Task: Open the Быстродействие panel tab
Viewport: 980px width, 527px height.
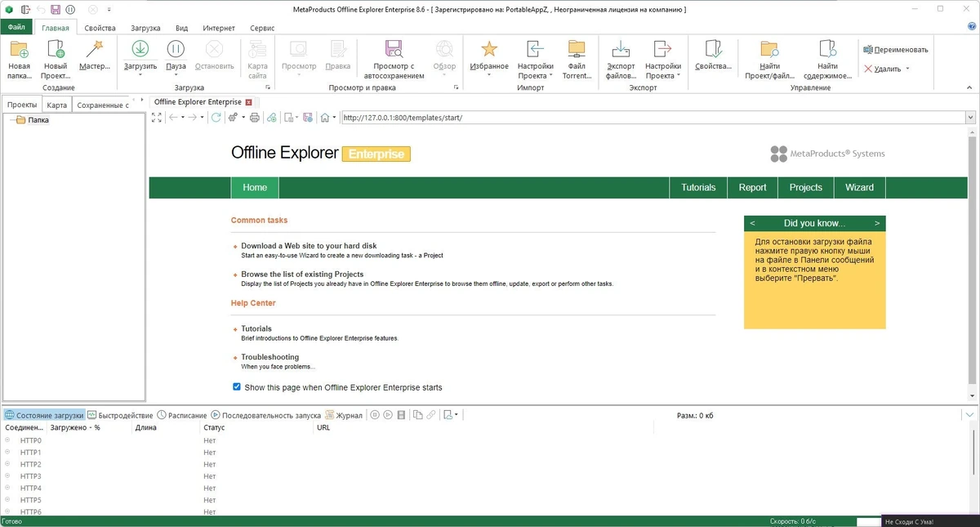Action: point(120,415)
